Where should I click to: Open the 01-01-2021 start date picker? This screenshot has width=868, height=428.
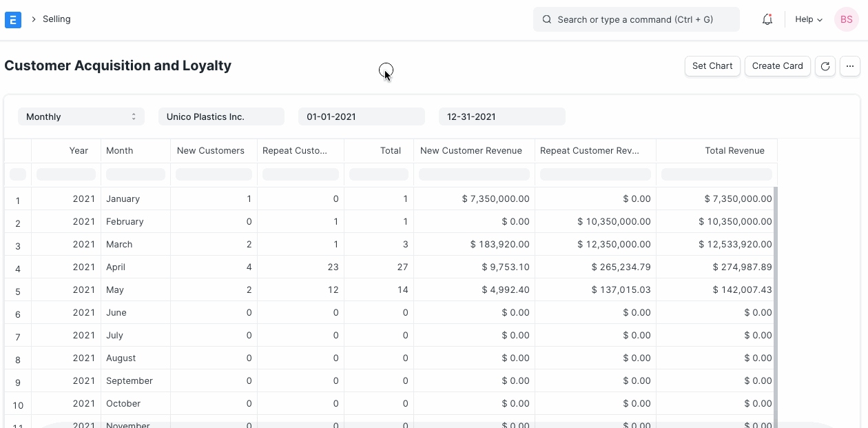361,116
